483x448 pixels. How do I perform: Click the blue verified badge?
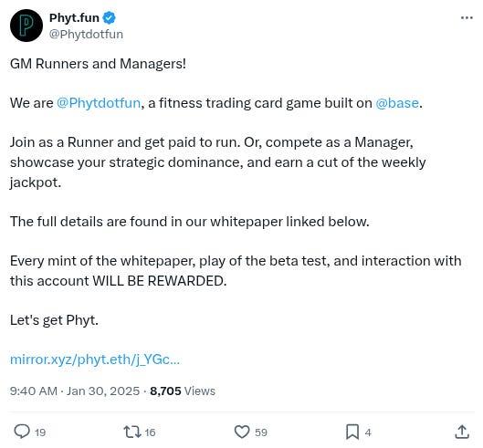(x=109, y=18)
